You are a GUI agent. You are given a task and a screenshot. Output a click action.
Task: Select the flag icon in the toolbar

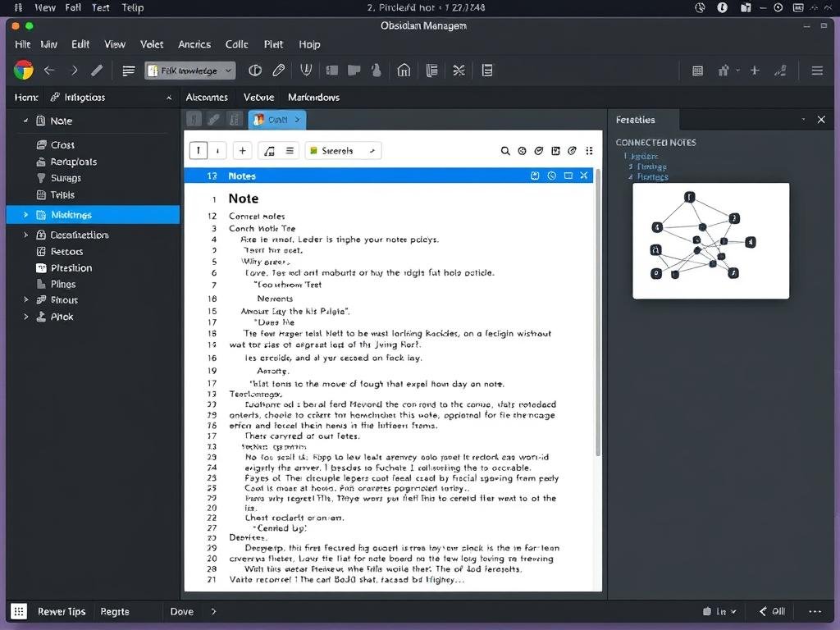pos(354,70)
